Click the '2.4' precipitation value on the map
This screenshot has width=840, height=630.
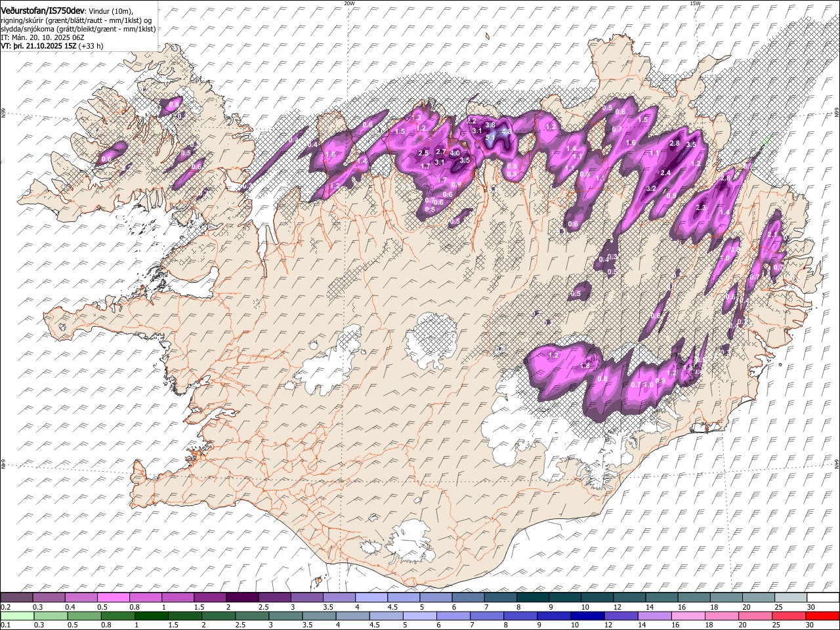[665, 173]
